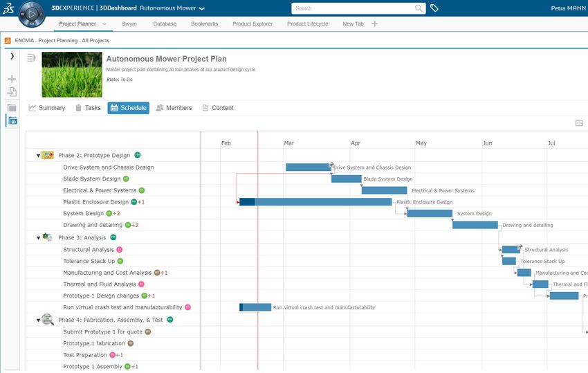588x373 pixels.
Task: Click the import document icon in sidebar
Action: click(x=12, y=92)
